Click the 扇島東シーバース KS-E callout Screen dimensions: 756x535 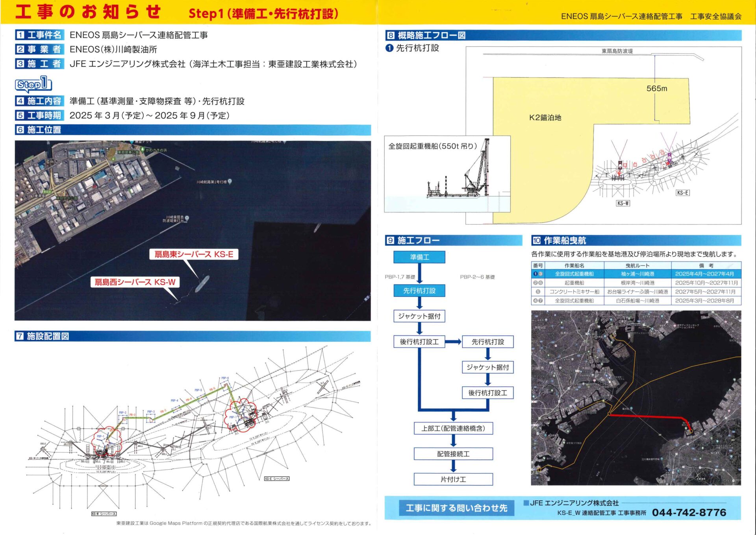tap(194, 254)
